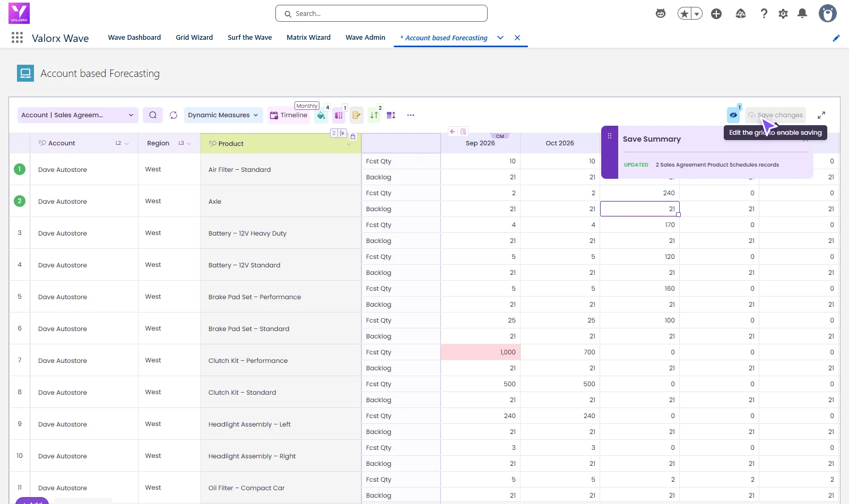Select the Air Filter – Standard product cell

281,169
